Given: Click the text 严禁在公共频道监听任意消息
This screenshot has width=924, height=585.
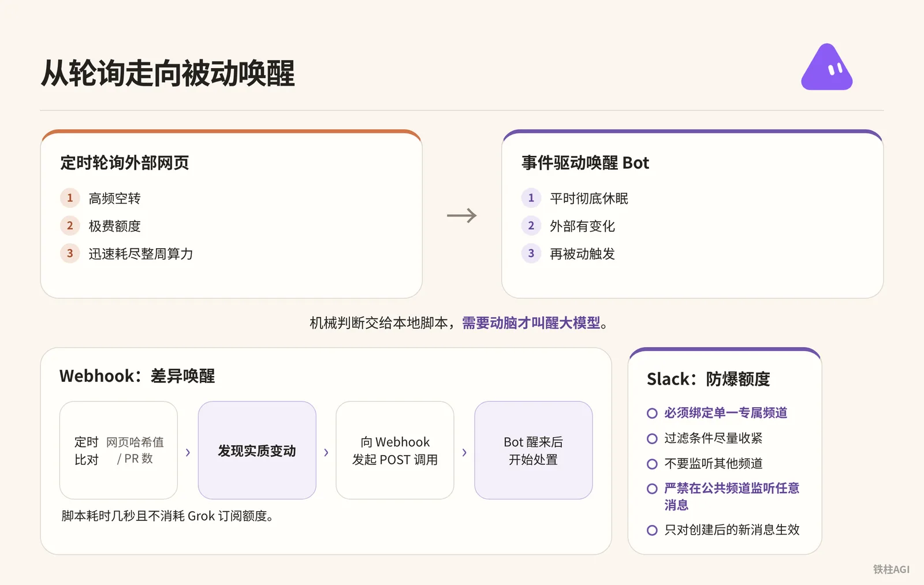Looking at the screenshot, I should (x=732, y=497).
